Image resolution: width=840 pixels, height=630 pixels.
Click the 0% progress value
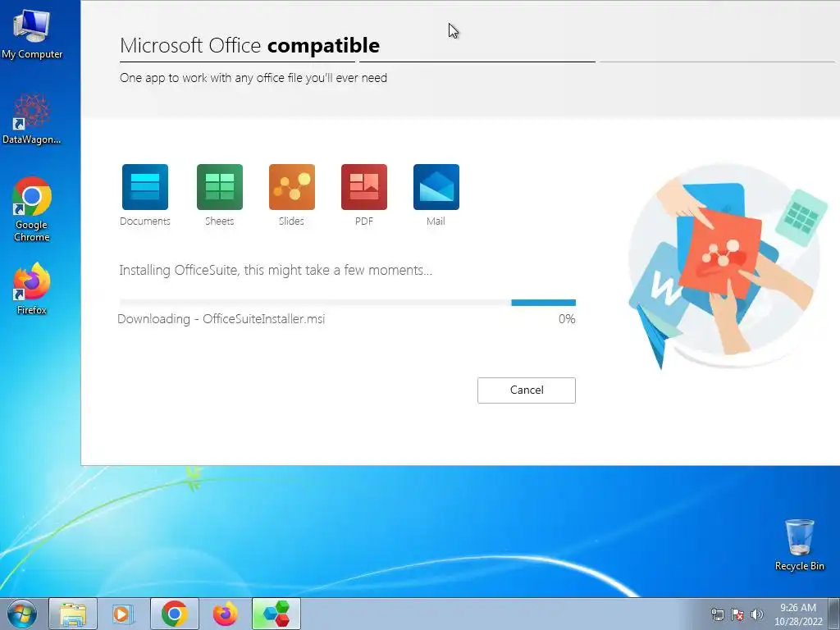[567, 319]
